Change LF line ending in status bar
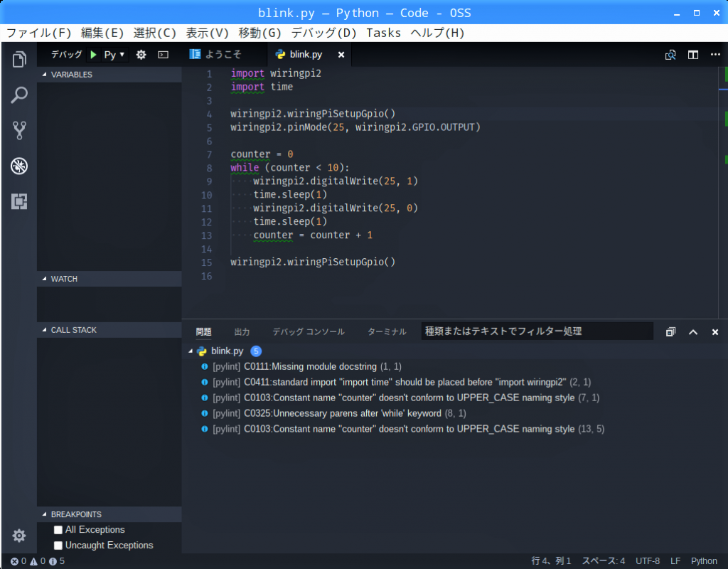Image resolution: width=728 pixels, height=569 pixels. tap(675, 561)
